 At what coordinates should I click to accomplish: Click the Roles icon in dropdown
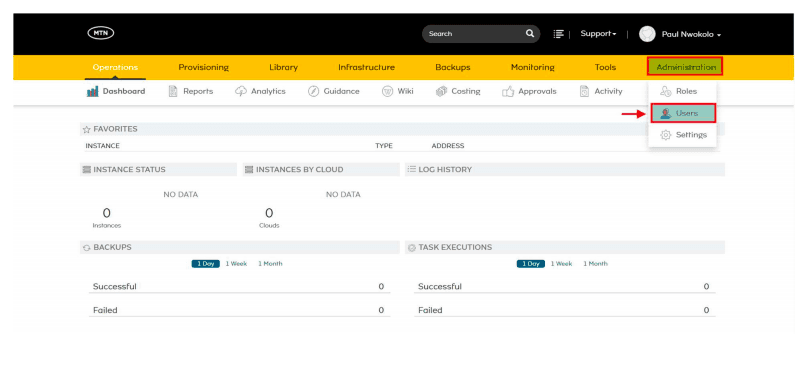(x=665, y=91)
